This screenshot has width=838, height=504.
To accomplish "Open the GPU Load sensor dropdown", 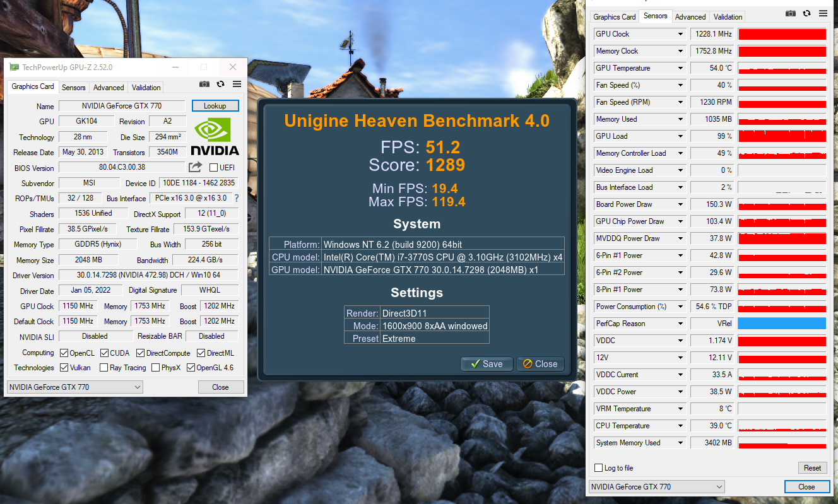I will [680, 136].
